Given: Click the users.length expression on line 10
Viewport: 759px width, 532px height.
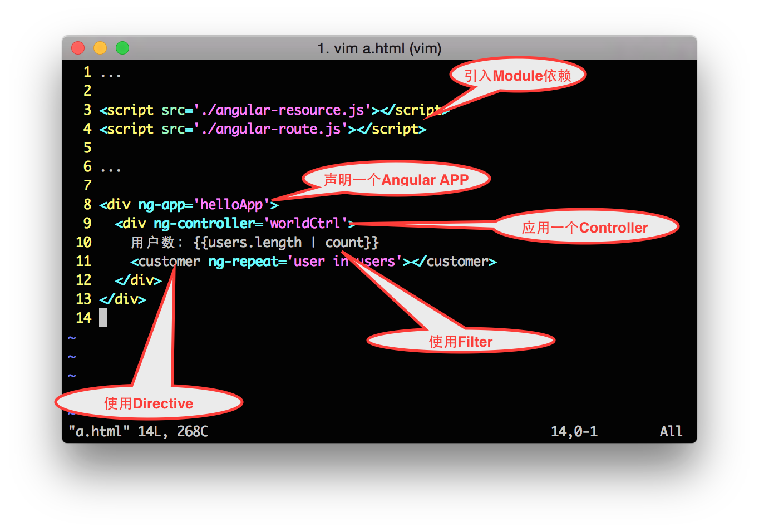Looking at the screenshot, I should tap(255, 243).
